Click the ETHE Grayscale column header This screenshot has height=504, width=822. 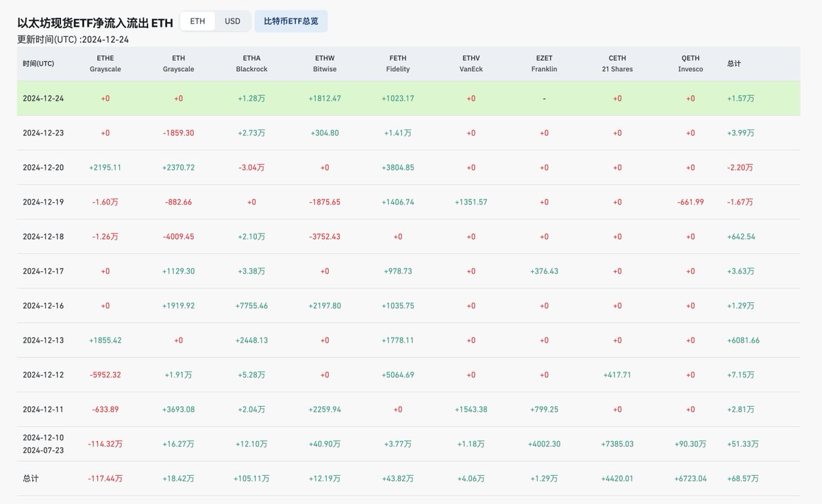click(105, 64)
